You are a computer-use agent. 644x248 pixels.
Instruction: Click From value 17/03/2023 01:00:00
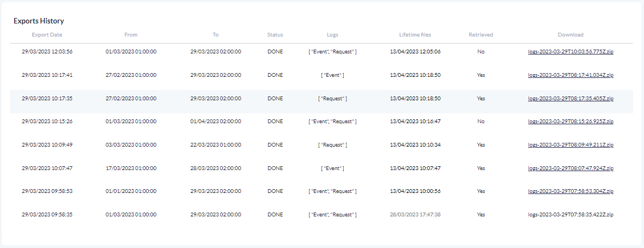click(131, 168)
